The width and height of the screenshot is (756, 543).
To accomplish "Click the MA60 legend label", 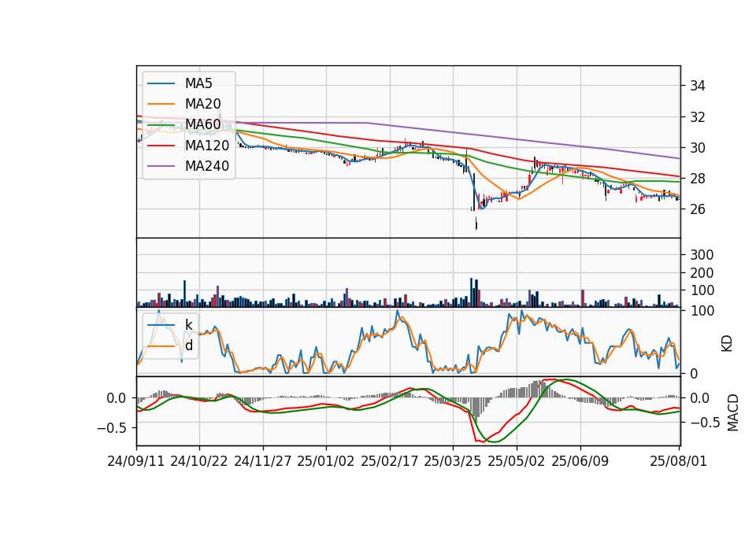I will click(202, 124).
